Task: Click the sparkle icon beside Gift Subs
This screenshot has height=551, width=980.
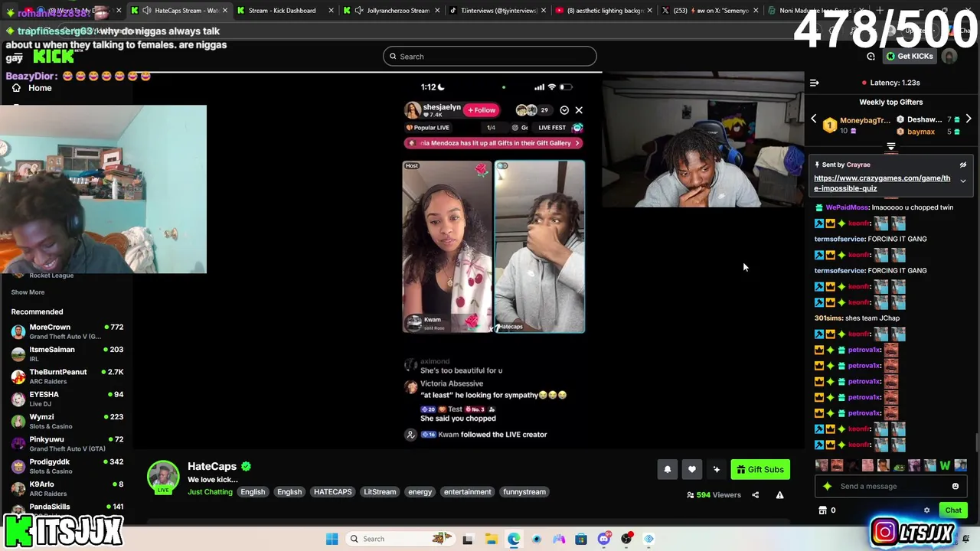Action: [x=717, y=470]
